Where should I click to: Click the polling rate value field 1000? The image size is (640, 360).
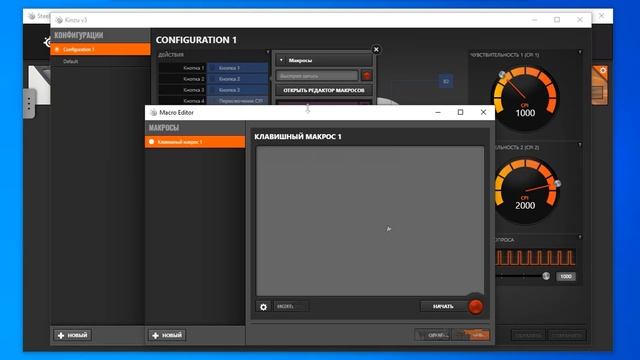tap(566, 276)
